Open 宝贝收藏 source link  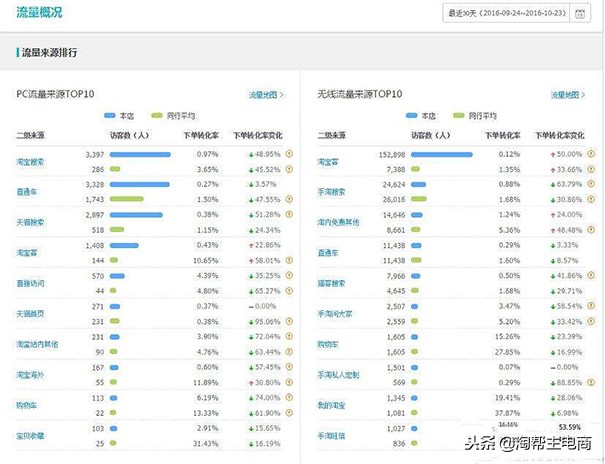(x=30, y=436)
